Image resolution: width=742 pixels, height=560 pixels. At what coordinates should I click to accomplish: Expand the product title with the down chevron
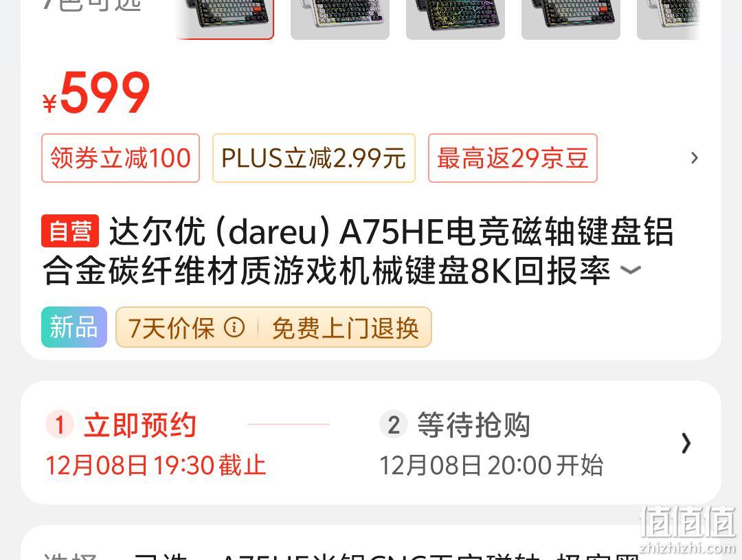pyautogui.click(x=630, y=270)
